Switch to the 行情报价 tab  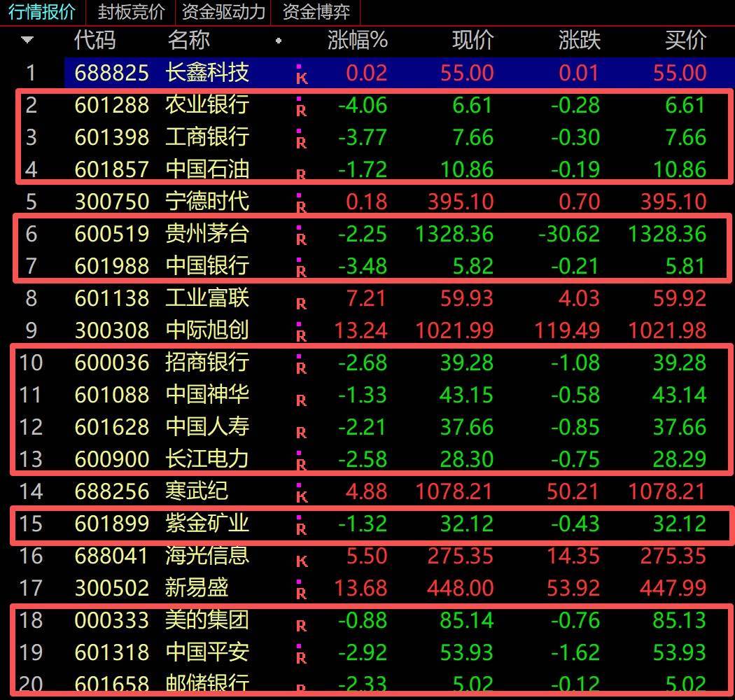click(x=42, y=12)
